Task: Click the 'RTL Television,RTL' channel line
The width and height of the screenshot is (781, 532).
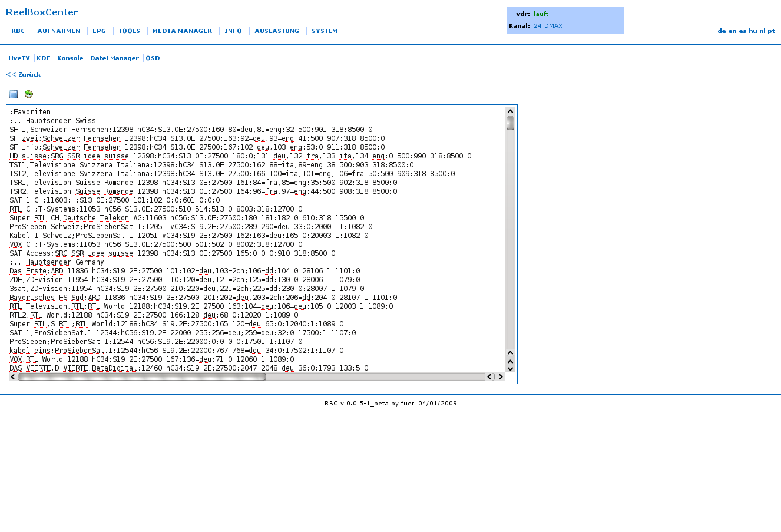Action: coord(201,306)
